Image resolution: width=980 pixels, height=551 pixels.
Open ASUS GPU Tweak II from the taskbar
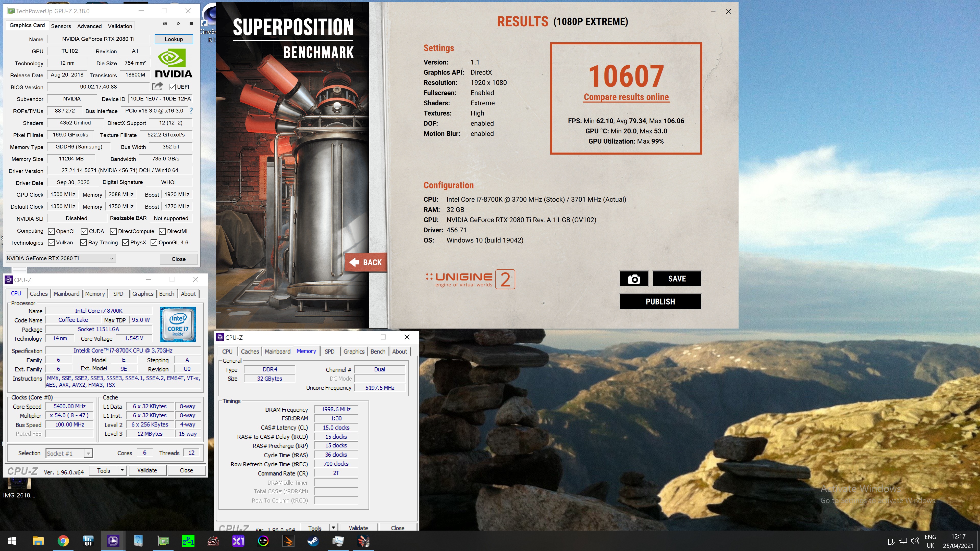213,541
